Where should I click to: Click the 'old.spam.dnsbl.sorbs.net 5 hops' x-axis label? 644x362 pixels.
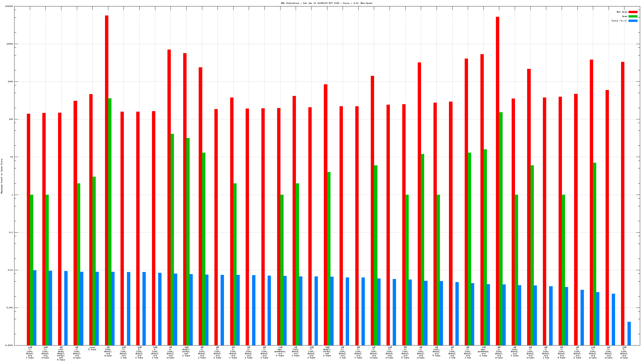point(61,353)
